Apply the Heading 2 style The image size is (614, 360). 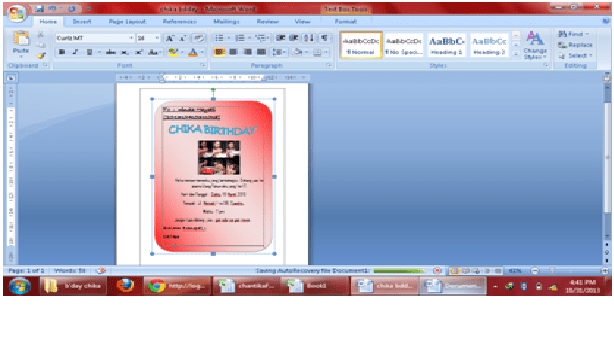[x=489, y=45]
